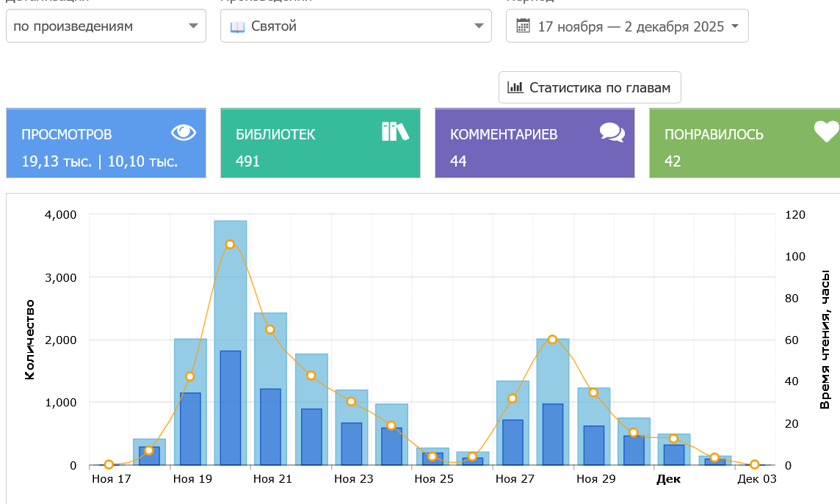Open the по произведениям dropdown
Screen dimensions: 840x504
point(106,26)
